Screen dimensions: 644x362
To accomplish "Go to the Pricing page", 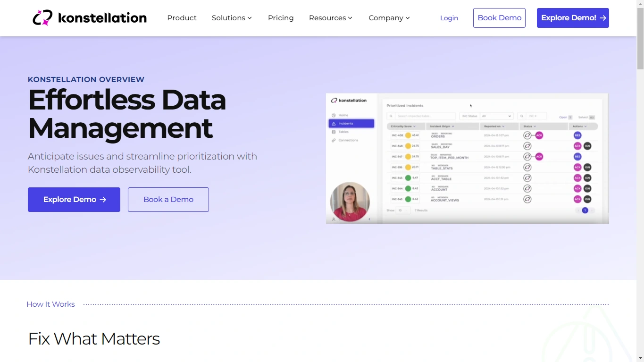I will point(281,18).
